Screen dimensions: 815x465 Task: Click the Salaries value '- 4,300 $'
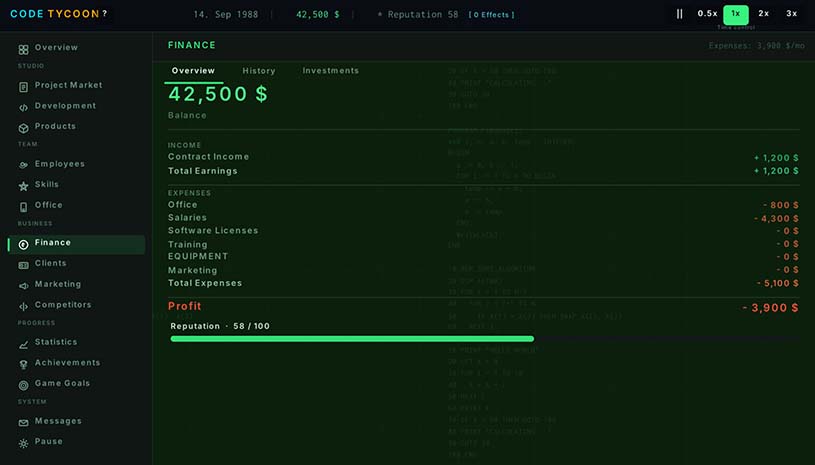pos(776,219)
